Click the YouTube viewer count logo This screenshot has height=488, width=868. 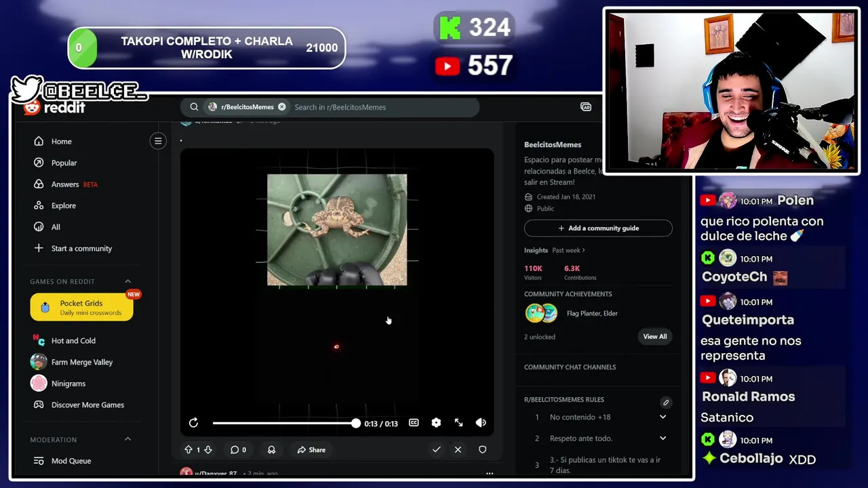point(448,66)
